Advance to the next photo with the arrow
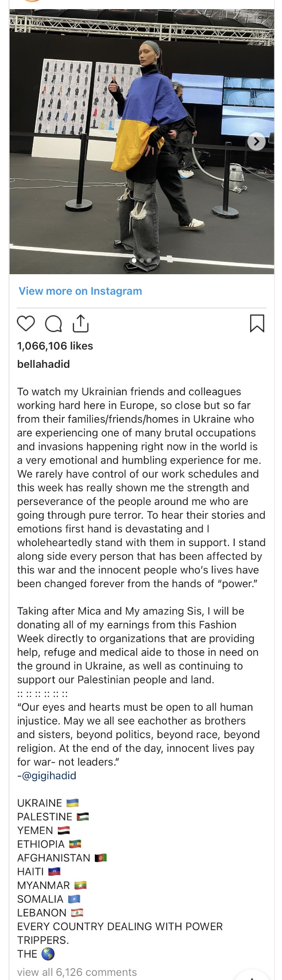The height and width of the screenshot is (980, 282). (256, 142)
